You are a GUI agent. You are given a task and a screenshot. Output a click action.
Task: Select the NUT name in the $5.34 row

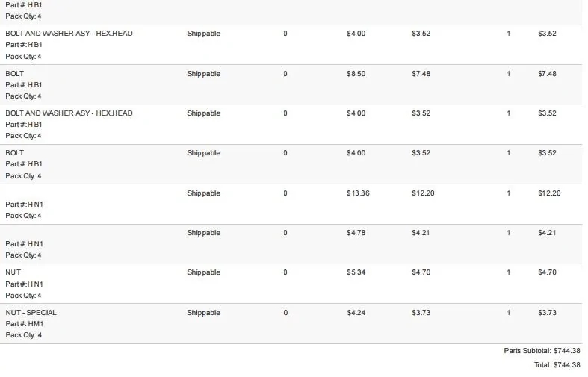click(13, 272)
